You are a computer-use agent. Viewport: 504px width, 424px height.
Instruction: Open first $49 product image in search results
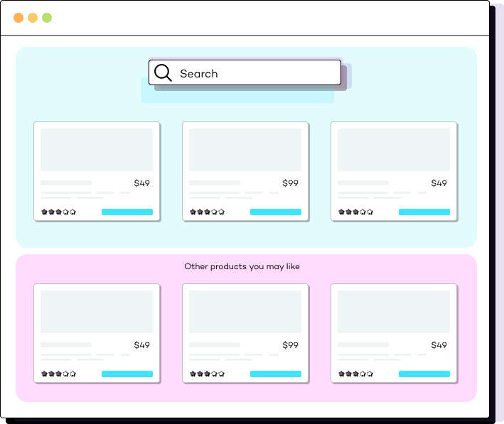coord(97,150)
